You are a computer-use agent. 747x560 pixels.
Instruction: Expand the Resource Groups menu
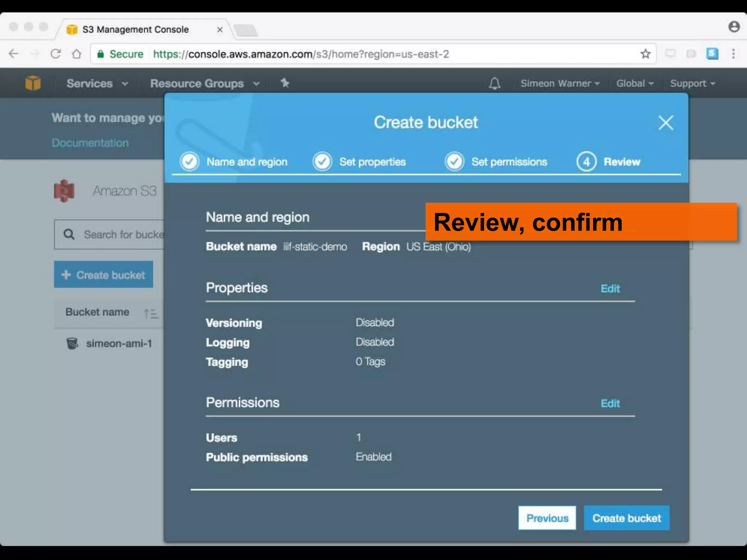(205, 83)
